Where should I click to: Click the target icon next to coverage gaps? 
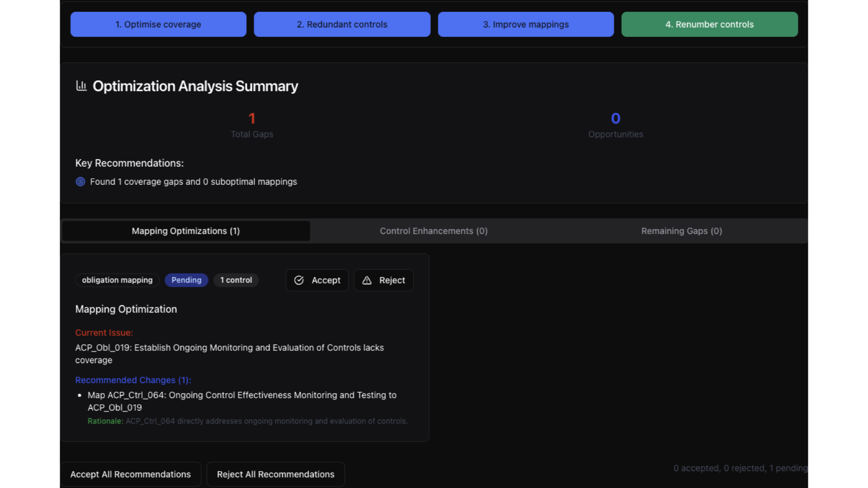pyautogui.click(x=80, y=182)
